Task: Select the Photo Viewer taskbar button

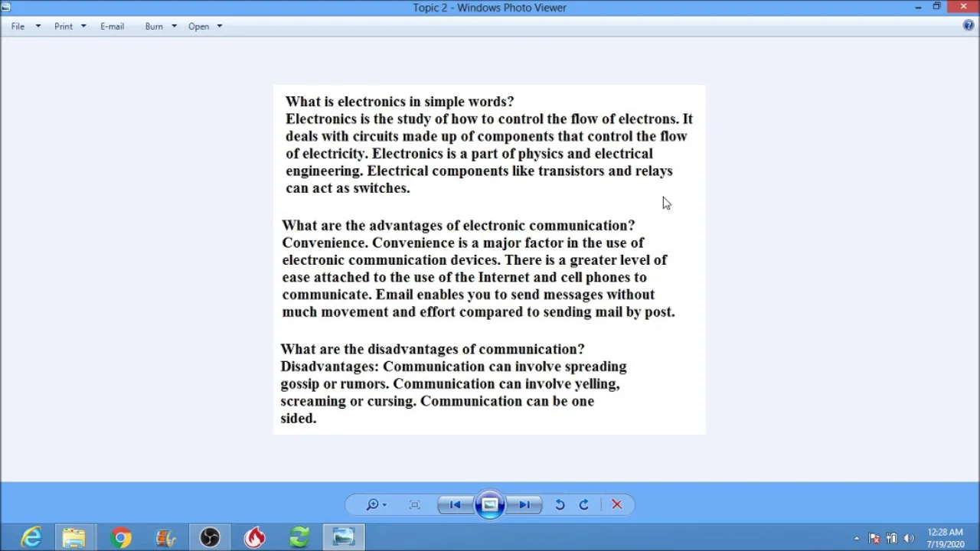Action: coord(343,538)
